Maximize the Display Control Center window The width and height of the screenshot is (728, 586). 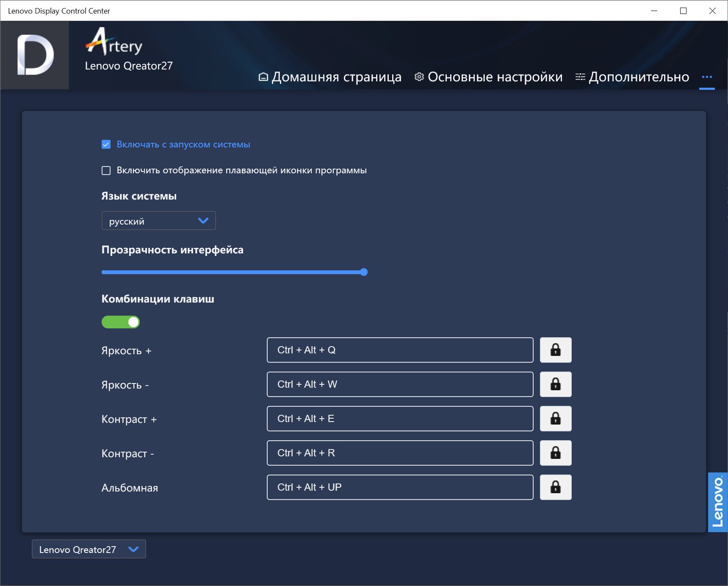(x=683, y=11)
